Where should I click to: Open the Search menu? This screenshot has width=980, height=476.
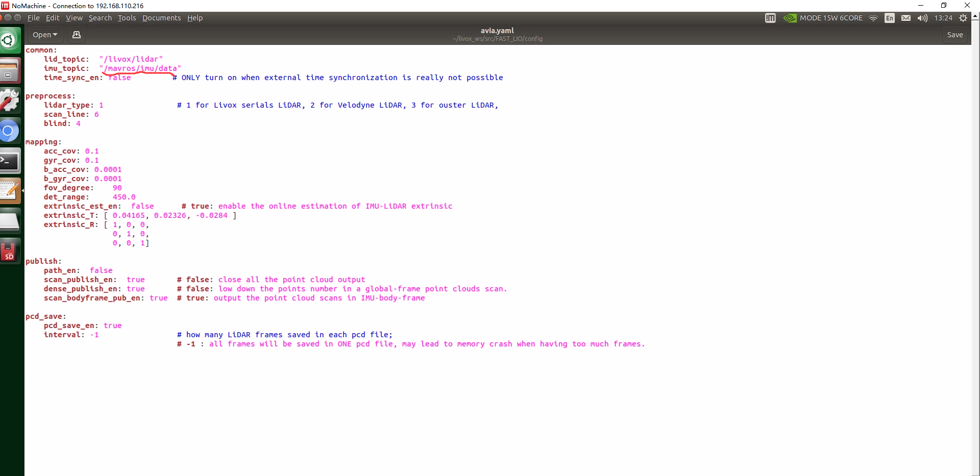100,18
